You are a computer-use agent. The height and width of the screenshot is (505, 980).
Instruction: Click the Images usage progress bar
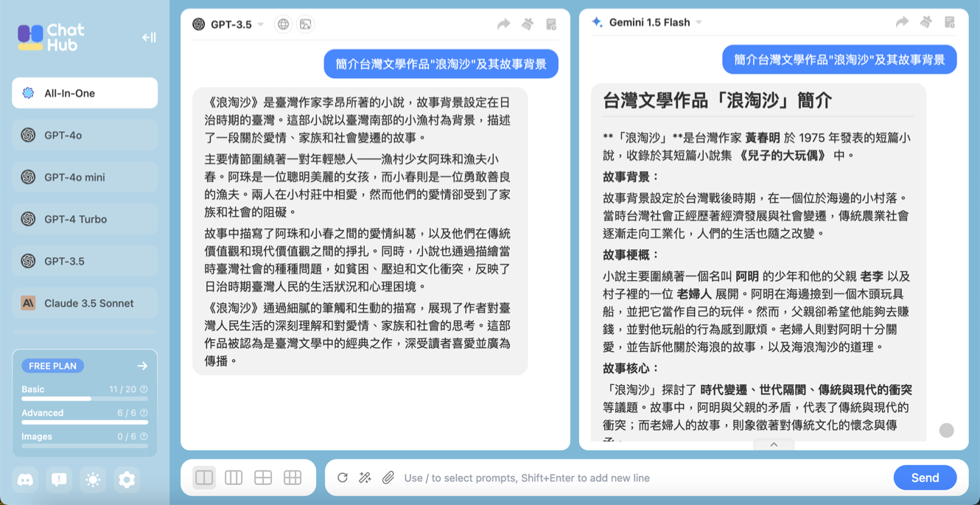(85, 446)
